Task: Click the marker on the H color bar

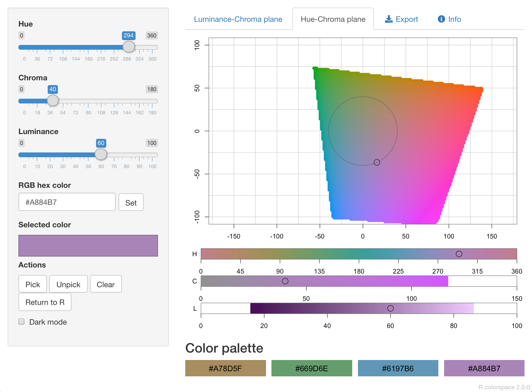Action: [459, 254]
